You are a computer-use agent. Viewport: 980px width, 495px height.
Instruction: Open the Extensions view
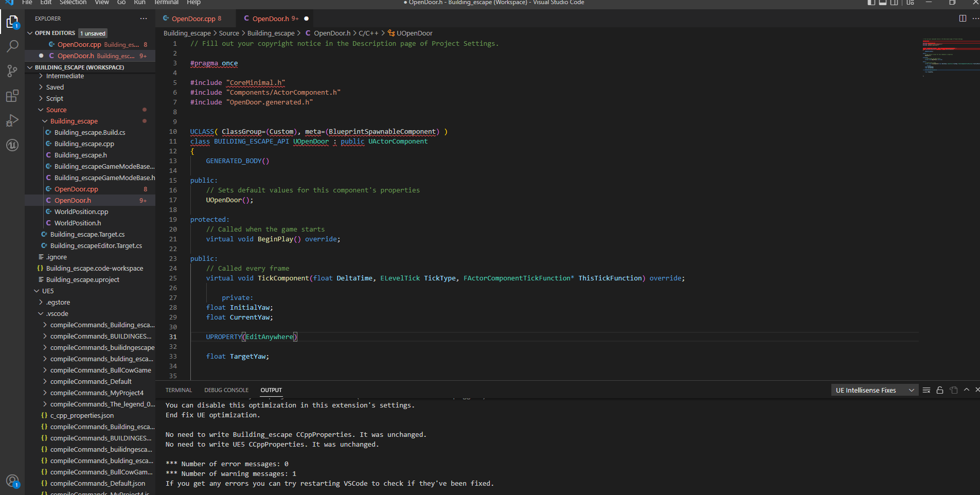tap(12, 96)
